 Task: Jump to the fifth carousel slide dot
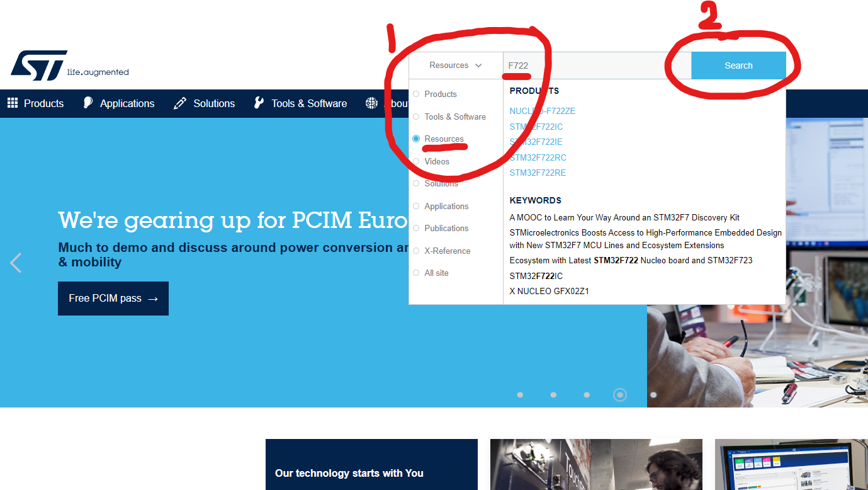[653, 395]
